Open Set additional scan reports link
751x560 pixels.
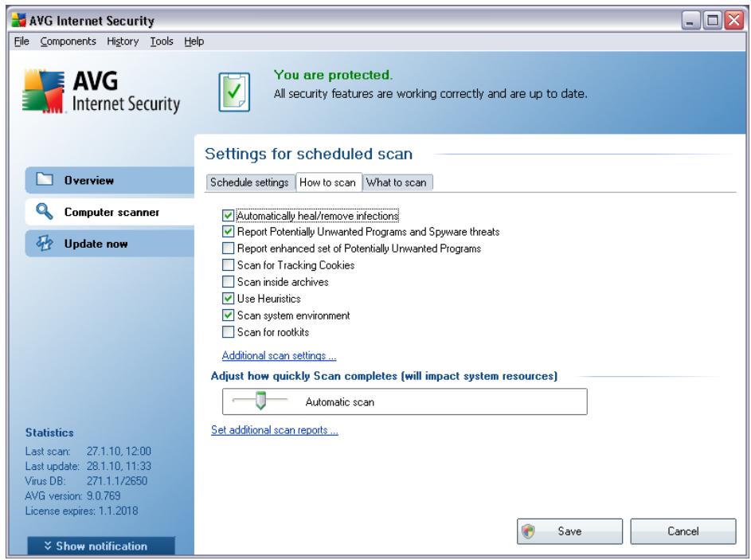click(x=275, y=429)
